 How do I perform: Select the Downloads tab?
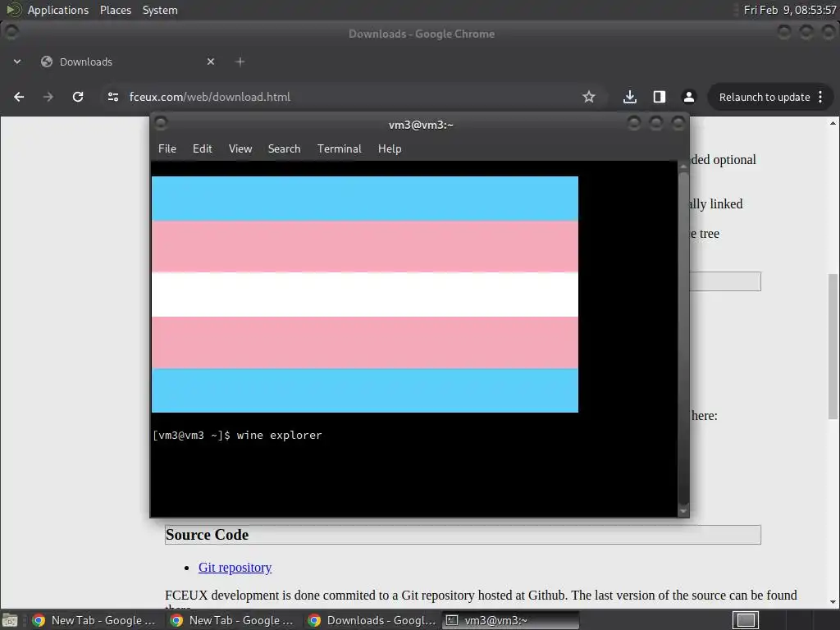click(x=129, y=62)
